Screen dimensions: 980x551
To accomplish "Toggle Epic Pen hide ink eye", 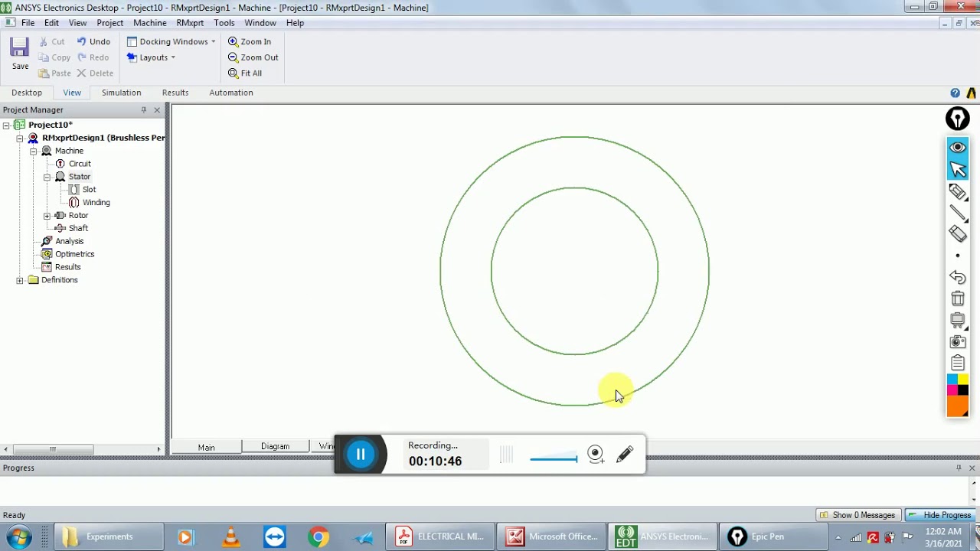I will pyautogui.click(x=958, y=148).
